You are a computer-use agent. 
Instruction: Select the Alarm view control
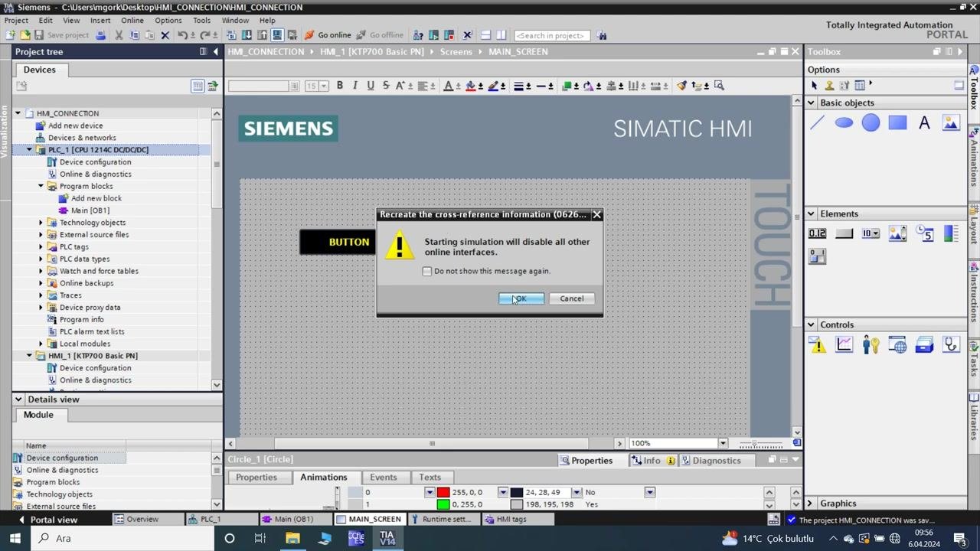point(817,345)
